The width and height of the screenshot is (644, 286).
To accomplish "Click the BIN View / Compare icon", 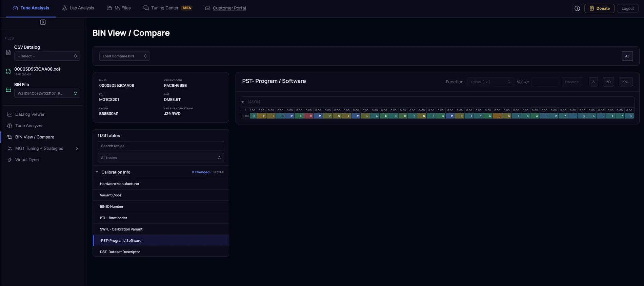I will [9, 137].
